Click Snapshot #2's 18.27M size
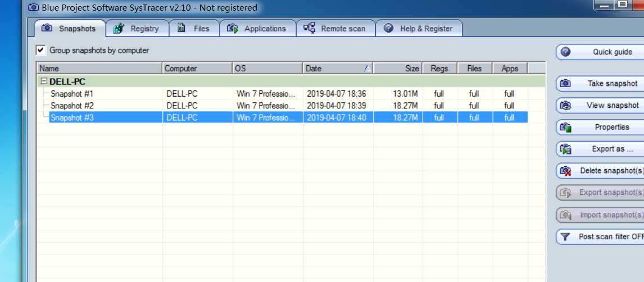Viewport: 644px width, 282px height. 405,106
